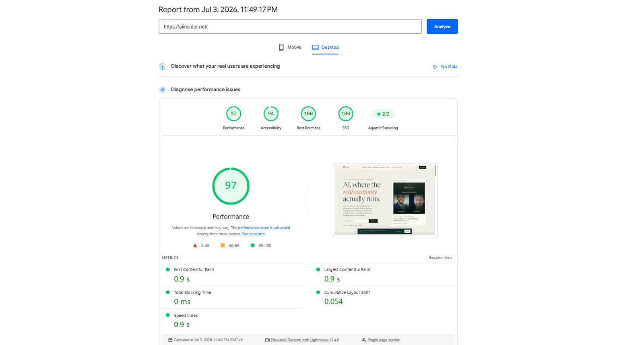This screenshot has width=644, height=345.
Task: Click the single page session icon
Action: click(364, 340)
